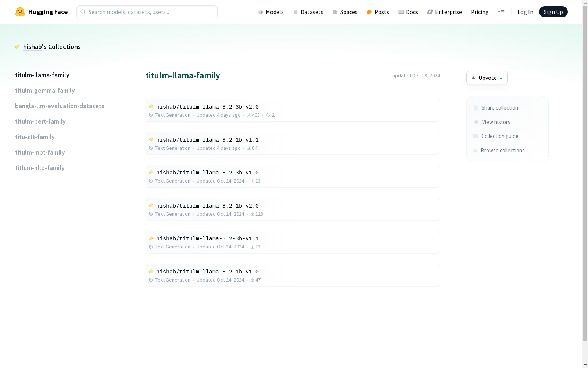Open the hishab profile link
Screen dimensions: 588x368
pos(32,47)
